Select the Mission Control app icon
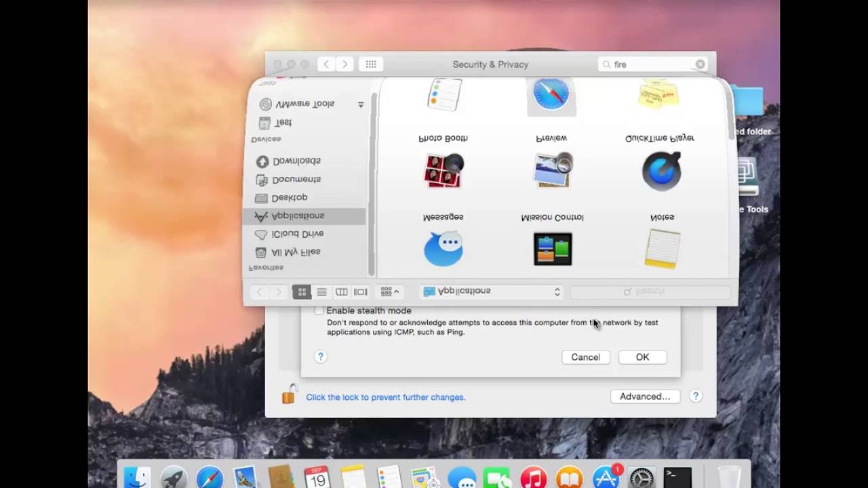The width and height of the screenshot is (868, 488). [553, 249]
